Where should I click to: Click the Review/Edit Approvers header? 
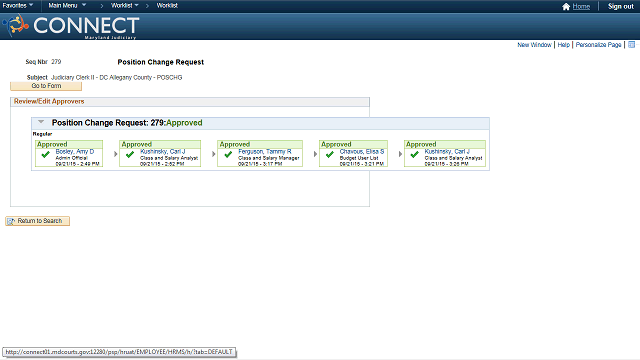click(49, 102)
